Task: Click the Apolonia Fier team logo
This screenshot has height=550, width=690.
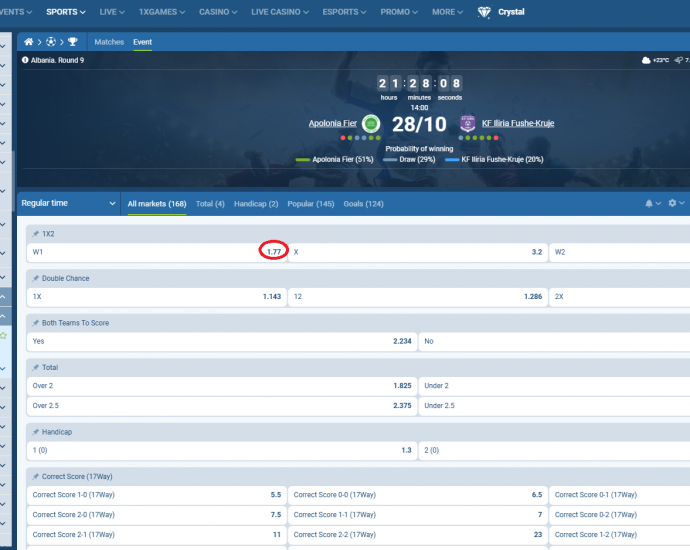Action: pyautogui.click(x=371, y=123)
